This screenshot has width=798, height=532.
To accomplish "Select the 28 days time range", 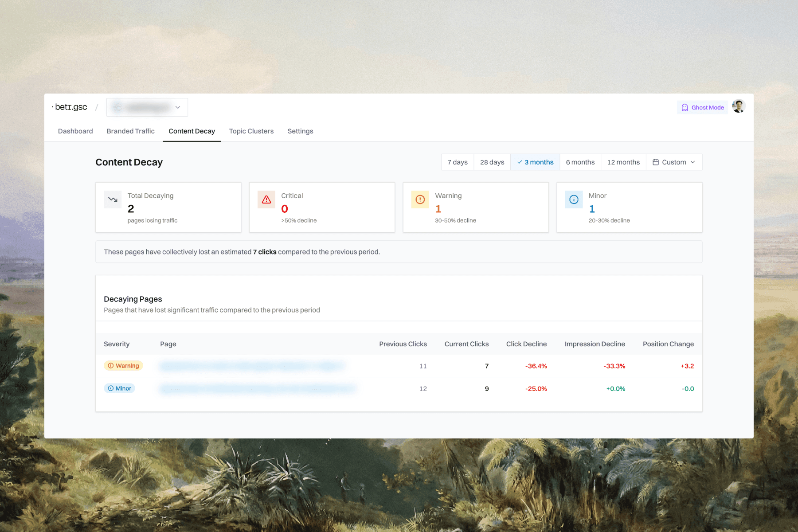I will click(x=492, y=162).
